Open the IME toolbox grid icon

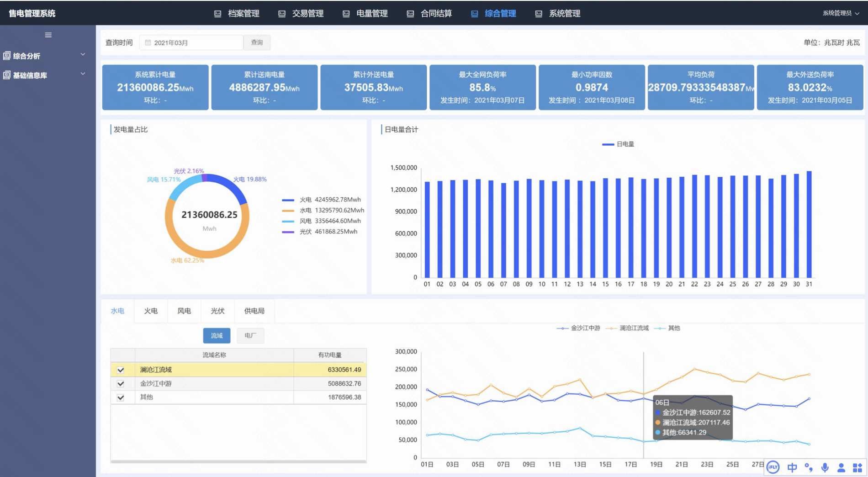click(x=857, y=467)
